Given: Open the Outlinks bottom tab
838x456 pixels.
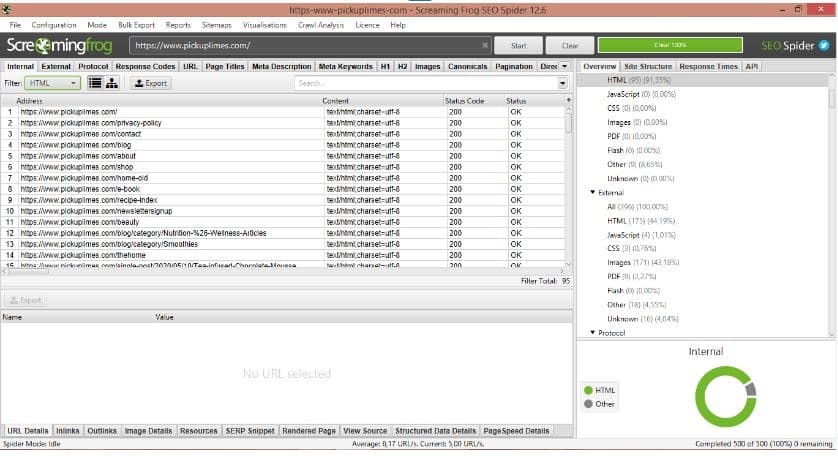Looking at the screenshot, I should (x=102, y=431).
